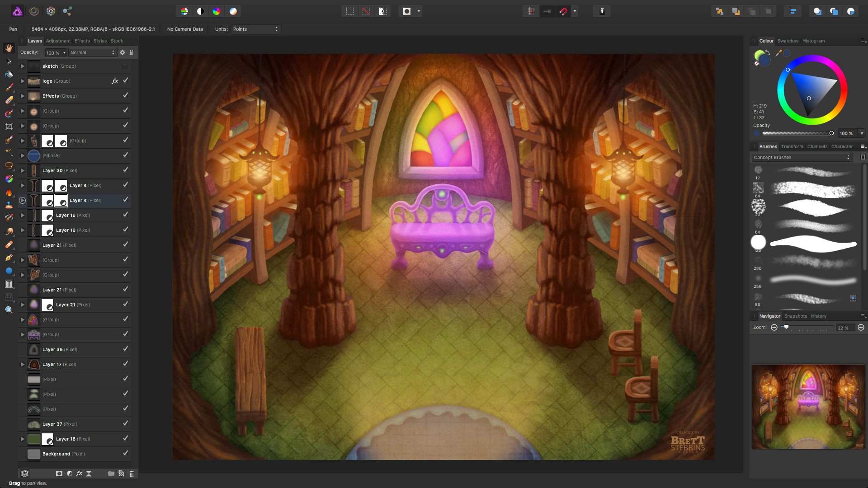Image resolution: width=868 pixels, height=488 pixels.
Task: Click the Navigator zoom slider
Action: point(807,328)
